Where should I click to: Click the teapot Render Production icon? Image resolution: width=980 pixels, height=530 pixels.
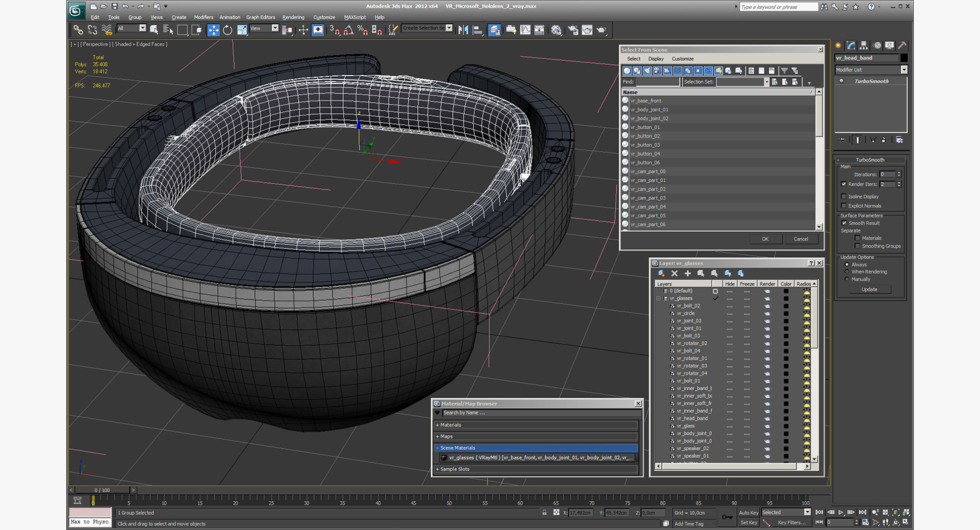pos(601,30)
